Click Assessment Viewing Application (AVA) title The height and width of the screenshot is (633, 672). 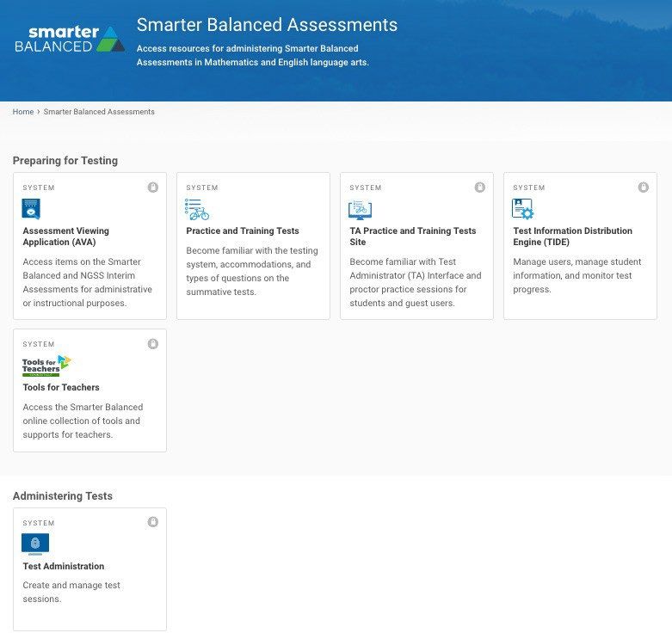pyautogui.click(x=66, y=237)
